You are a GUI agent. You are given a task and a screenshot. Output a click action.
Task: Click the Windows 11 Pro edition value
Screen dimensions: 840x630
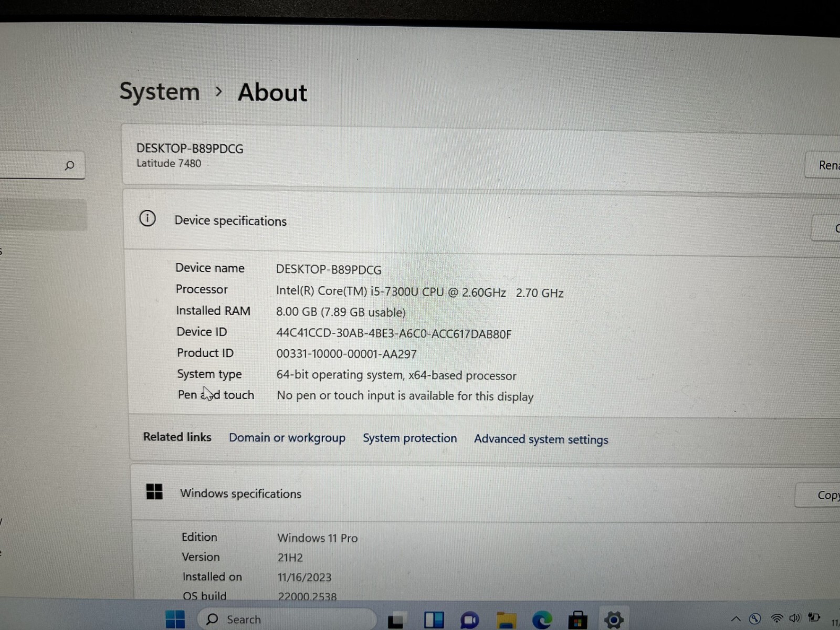[x=318, y=538]
